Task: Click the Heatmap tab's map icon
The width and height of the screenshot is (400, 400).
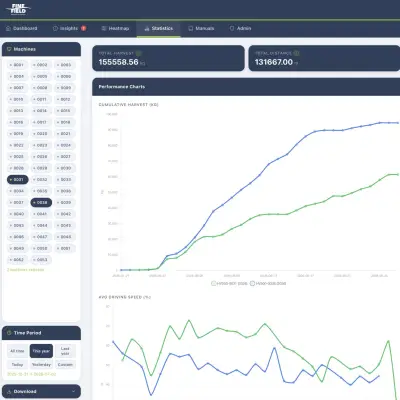Action: pyautogui.click(x=104, y=29)
